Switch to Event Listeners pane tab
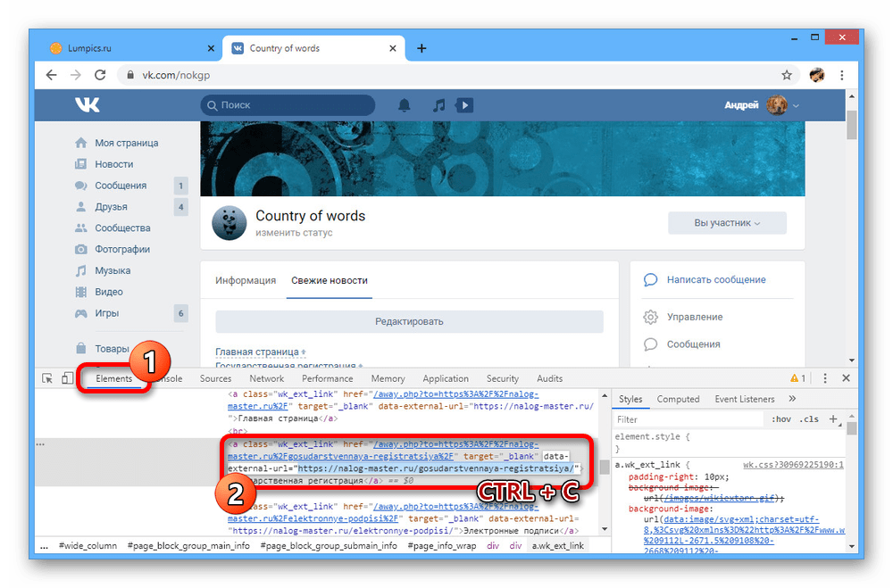893x588 pixels. pos(745,399)
